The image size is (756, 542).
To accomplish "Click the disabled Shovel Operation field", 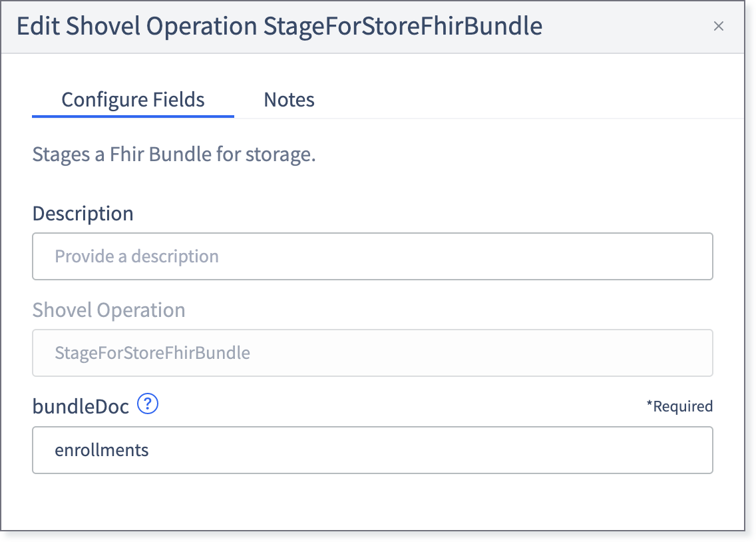I will tap(372, 353).
